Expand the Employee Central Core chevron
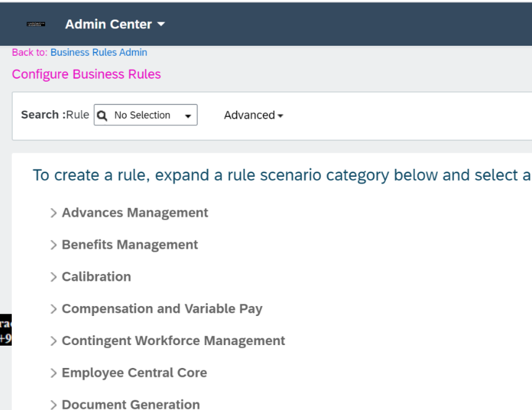 (53, 373)
